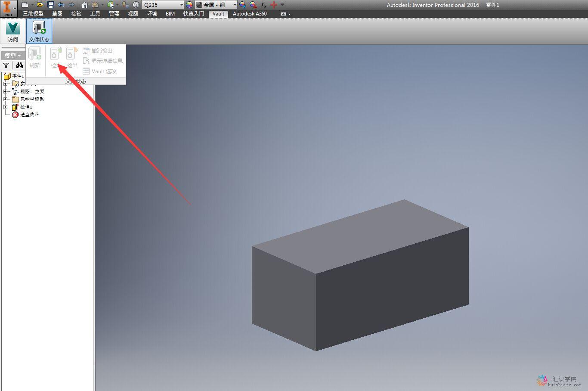
Task: Click the adjust appearance icon
Action: pyautogui.click(x=243, y=5)
